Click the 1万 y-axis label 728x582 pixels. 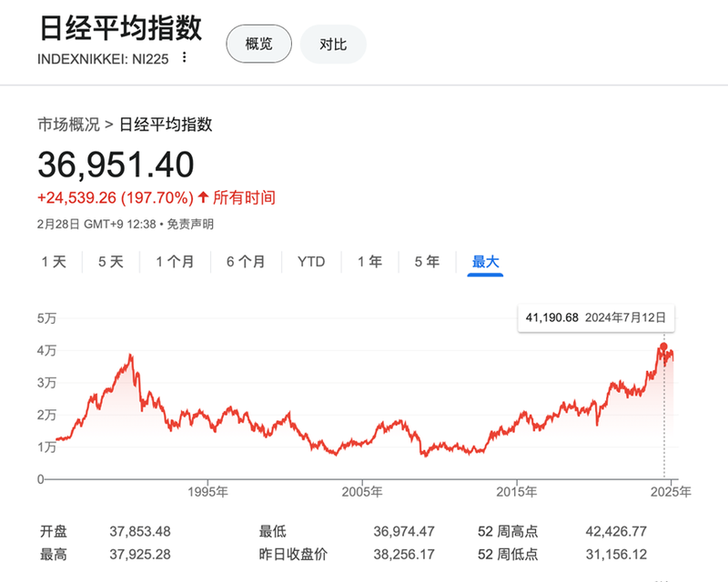(x=47, y=447)
